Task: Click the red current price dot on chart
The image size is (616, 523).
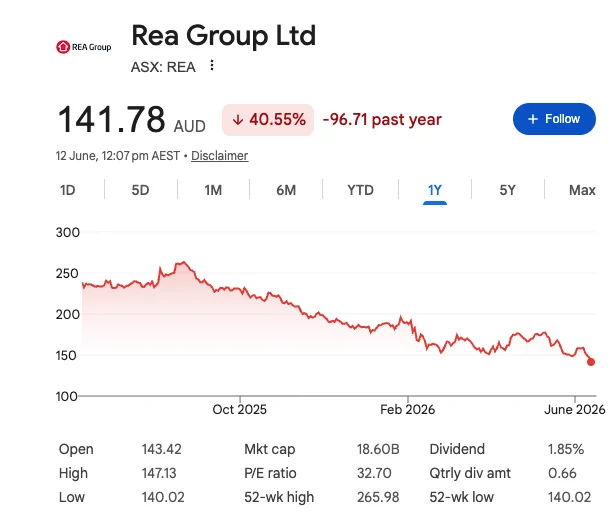Action: point(591,362)
